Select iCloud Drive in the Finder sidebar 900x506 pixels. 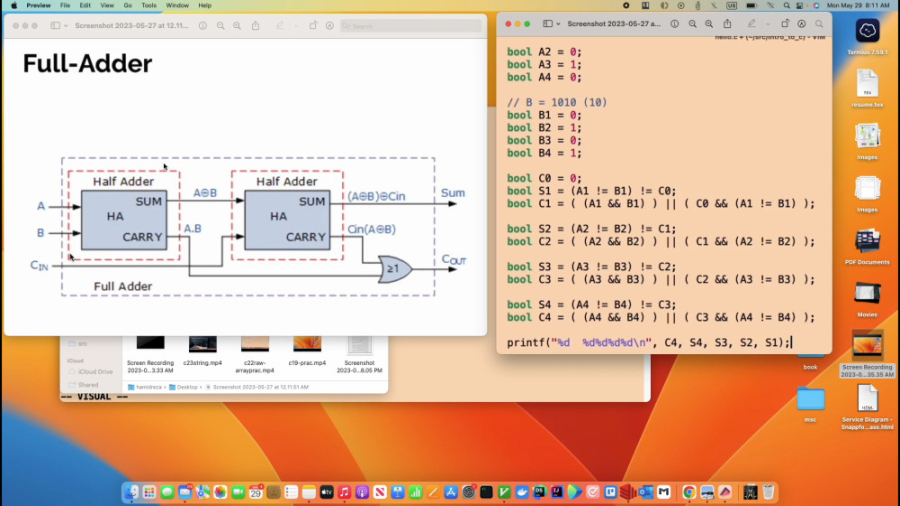(x=94, y=372)
